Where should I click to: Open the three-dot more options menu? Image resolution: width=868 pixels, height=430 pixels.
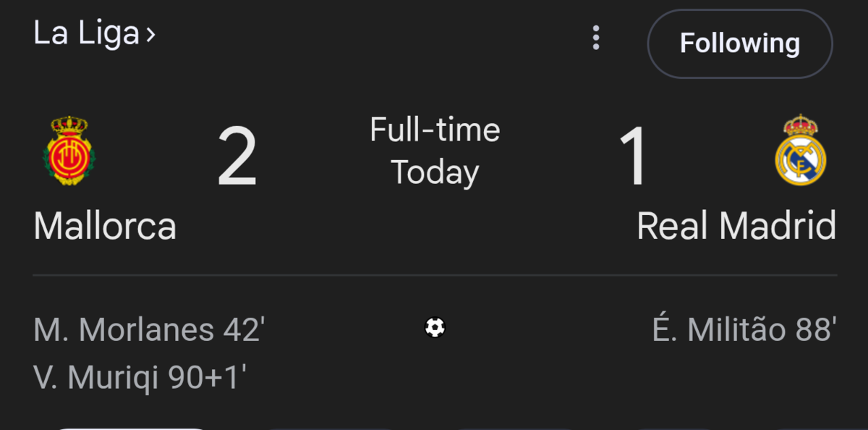pyautogui.click(x=596, y=38)
